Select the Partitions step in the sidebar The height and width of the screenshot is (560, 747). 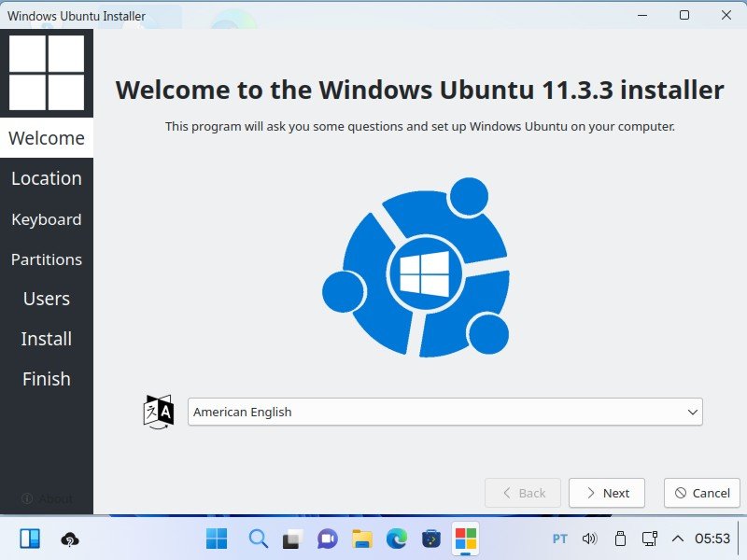pyautogui.click(x=46, y=259)
